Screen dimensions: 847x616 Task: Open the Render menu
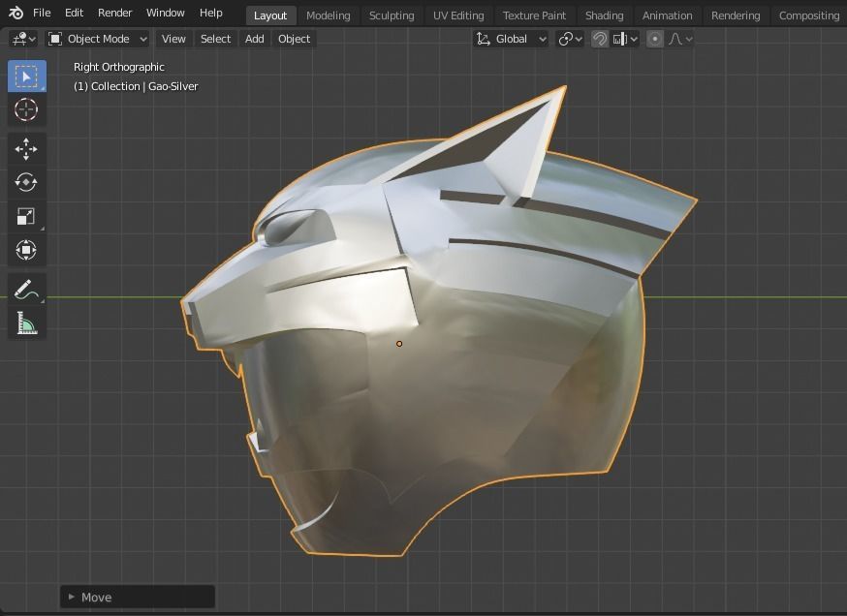114,13
